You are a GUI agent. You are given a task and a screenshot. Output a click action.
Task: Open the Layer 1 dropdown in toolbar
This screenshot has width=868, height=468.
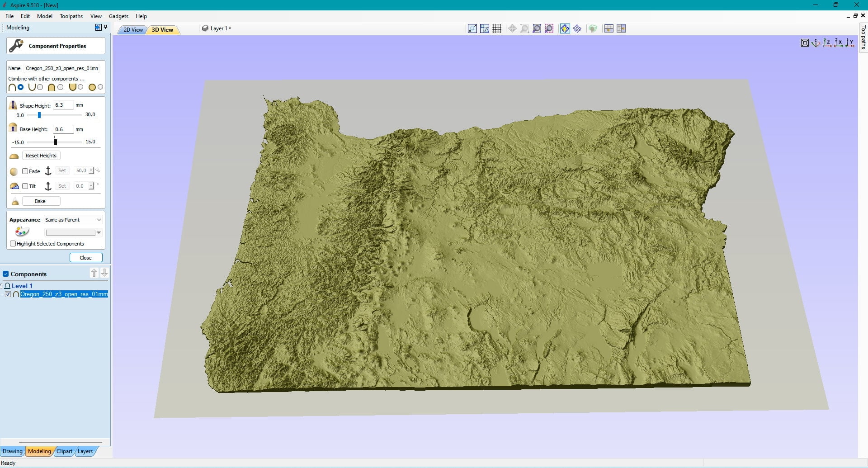click(217, 28)
